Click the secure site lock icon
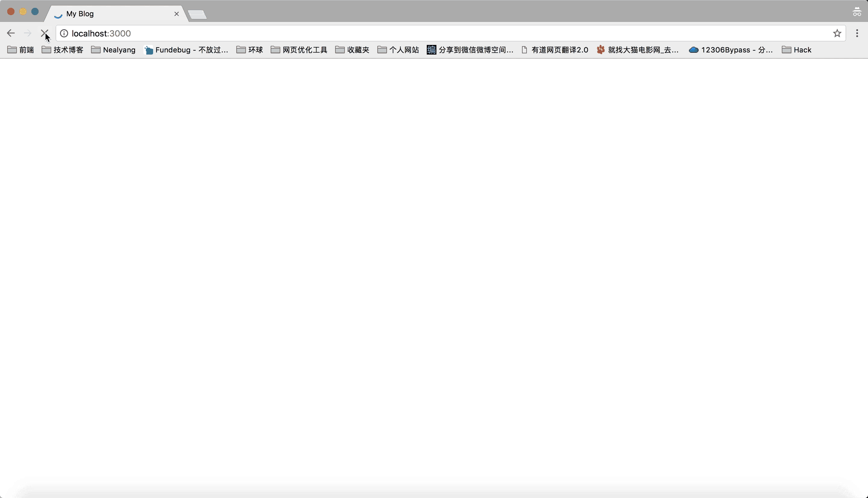 click(64, 33)
